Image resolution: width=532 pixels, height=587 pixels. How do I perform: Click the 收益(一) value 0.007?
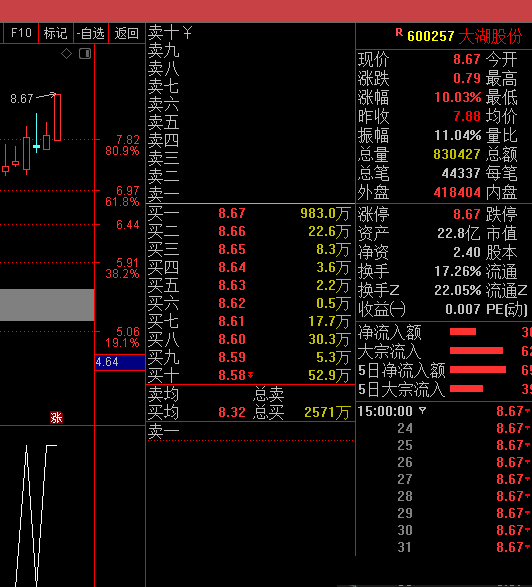point(463,309)
